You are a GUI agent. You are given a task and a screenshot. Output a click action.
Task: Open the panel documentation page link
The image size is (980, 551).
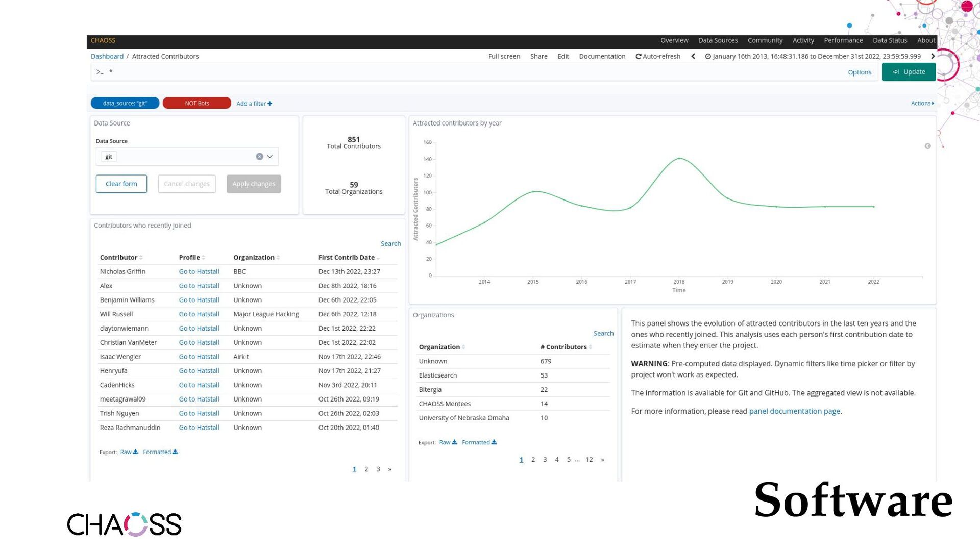coord(794,411)
